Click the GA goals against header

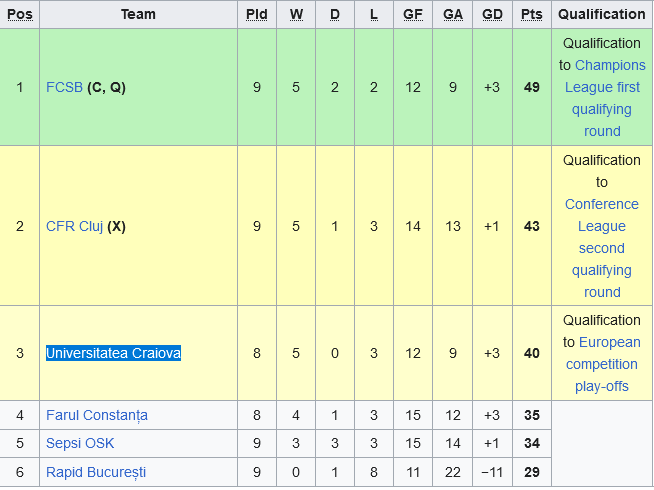coord(453,14)
